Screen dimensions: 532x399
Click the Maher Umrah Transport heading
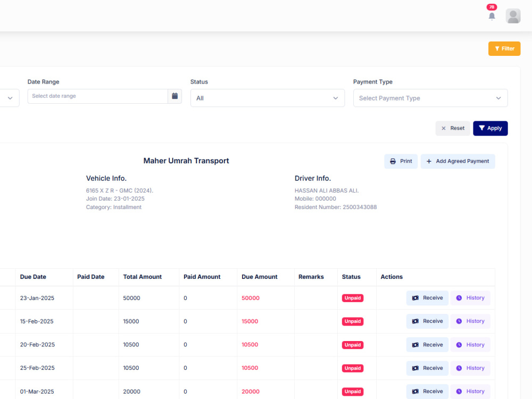tap(186, 161)
